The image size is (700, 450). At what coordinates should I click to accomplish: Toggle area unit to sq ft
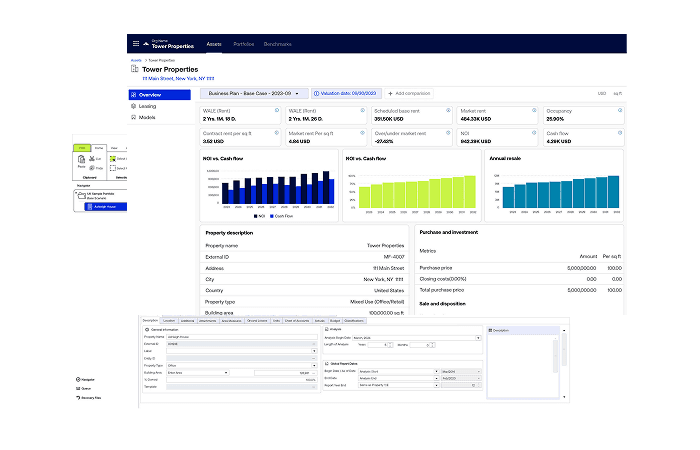(x=617, y=92)
